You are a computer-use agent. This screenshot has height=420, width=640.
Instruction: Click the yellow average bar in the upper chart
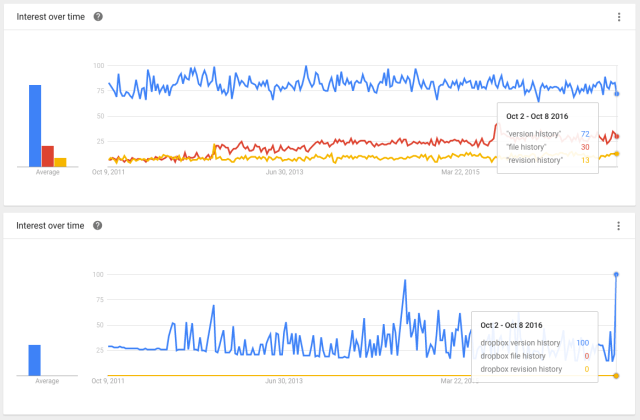tap(60, 162)
